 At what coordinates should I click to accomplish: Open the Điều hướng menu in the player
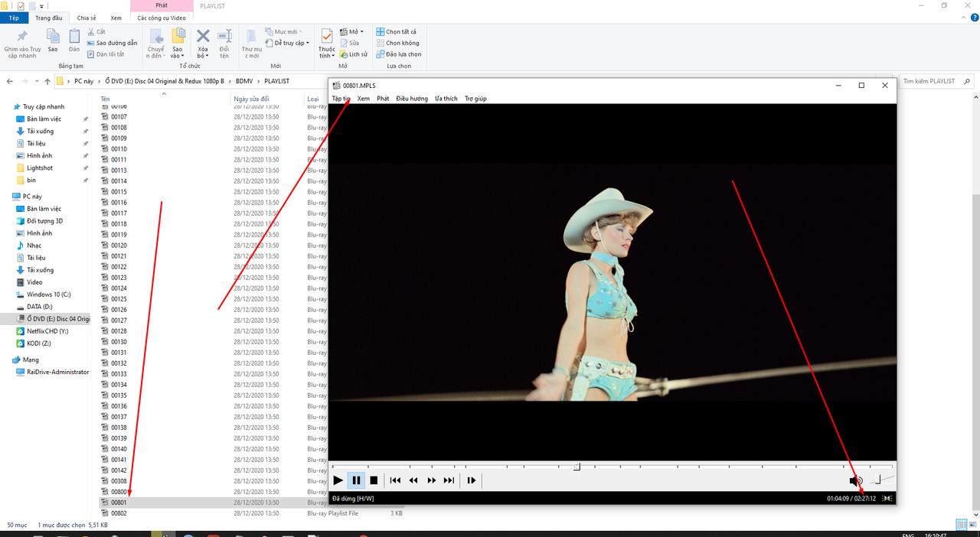pos(412,99)
